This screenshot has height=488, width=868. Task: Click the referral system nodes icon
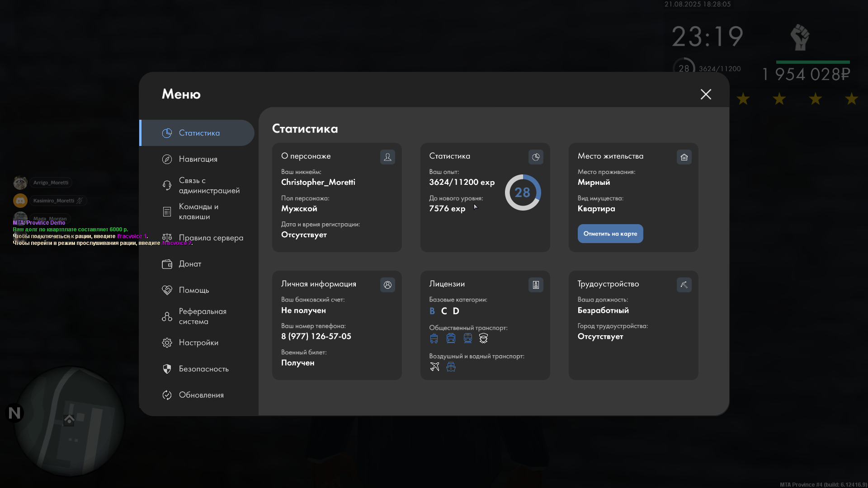pos(167,316)
